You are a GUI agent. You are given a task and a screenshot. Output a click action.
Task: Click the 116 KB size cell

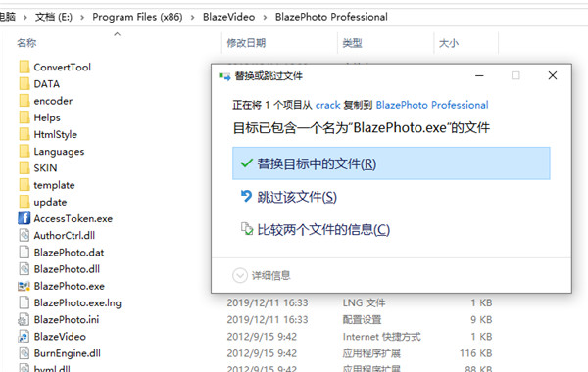click(x=476, y=353)
